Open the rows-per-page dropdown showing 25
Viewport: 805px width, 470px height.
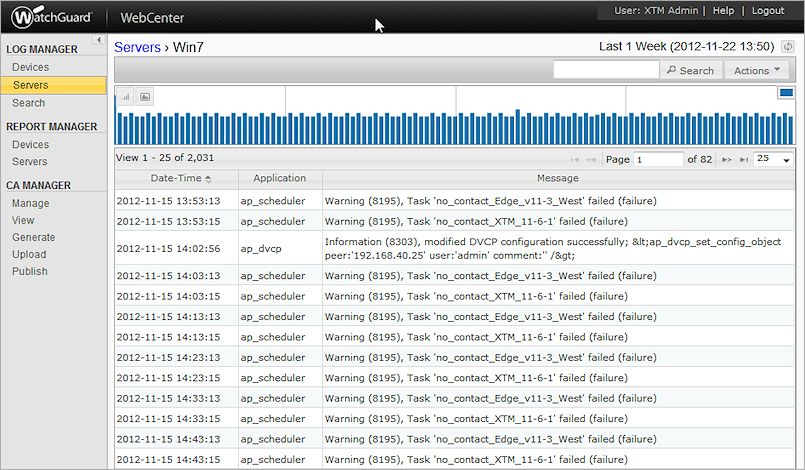(x=773, y=159)
